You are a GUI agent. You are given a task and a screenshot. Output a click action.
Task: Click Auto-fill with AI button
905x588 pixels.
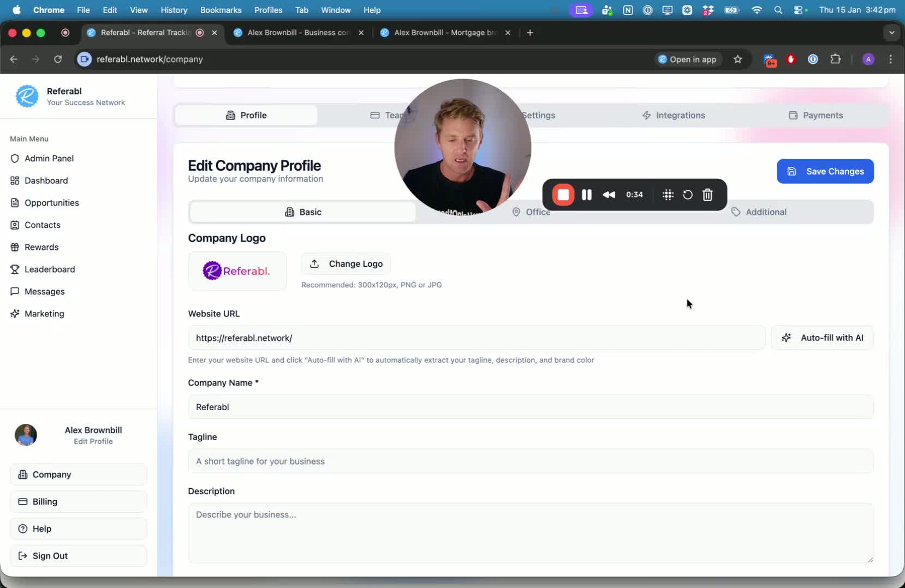point(822,338)
